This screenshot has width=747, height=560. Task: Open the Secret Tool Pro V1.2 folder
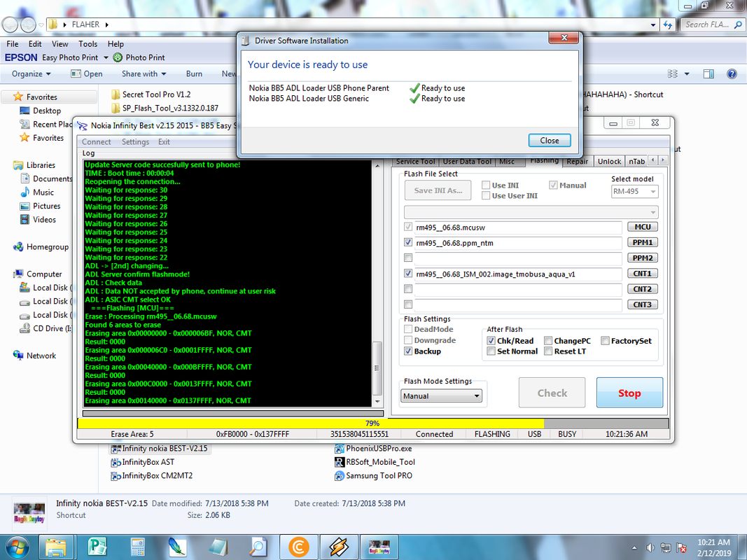[x=151, y=94]
